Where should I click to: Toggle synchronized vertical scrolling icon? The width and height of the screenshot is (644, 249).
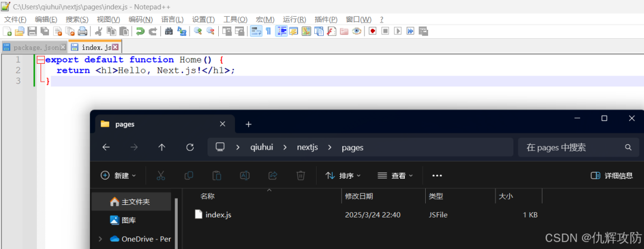point(227,31)
